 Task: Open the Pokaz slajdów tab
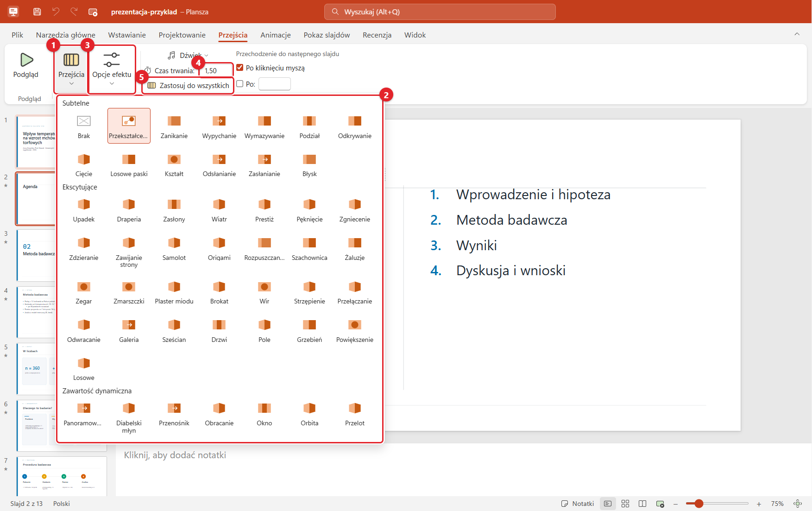(x=327, y=35)
